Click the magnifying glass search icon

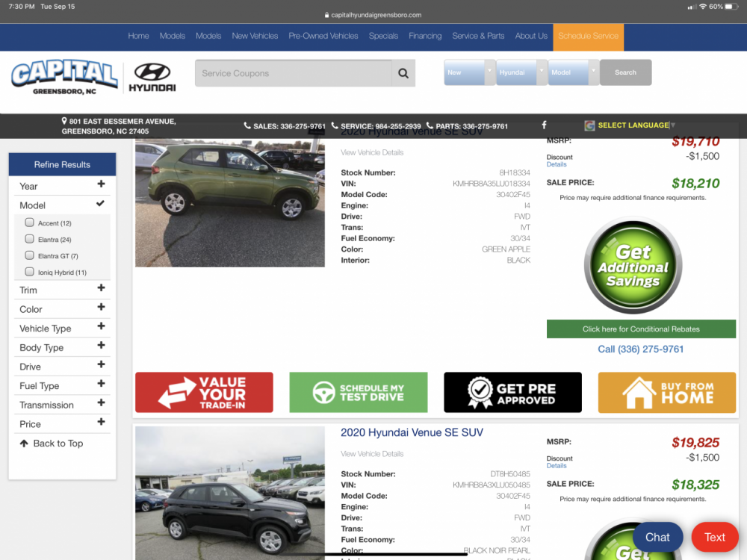click(x=403, y=73)
